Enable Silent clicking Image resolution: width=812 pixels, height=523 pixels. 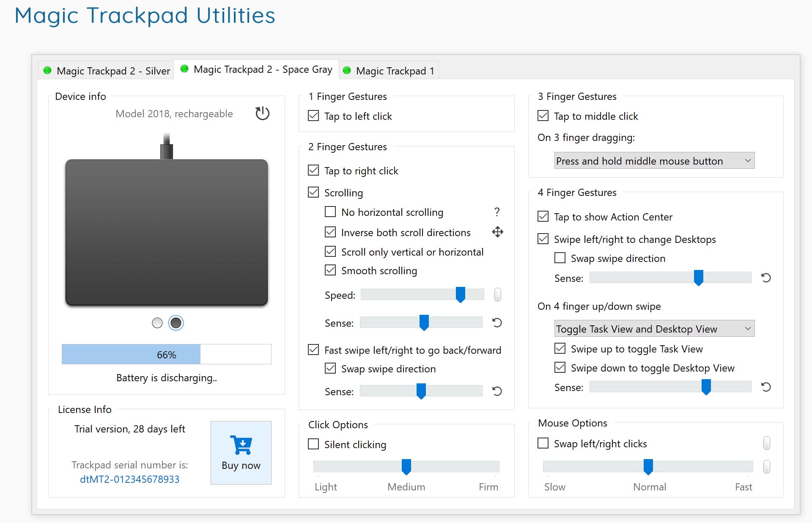pyautogui.click(x=313, y=444)
